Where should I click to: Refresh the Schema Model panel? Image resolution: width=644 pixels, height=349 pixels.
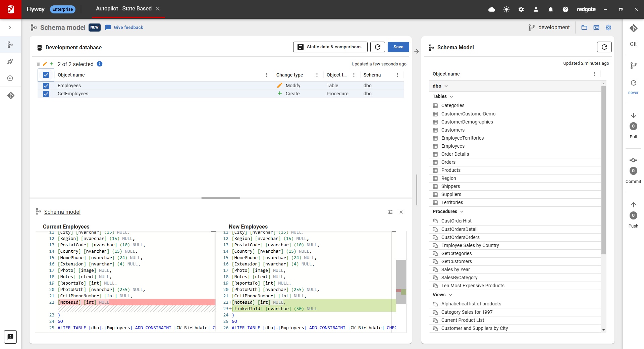point(604,47)
